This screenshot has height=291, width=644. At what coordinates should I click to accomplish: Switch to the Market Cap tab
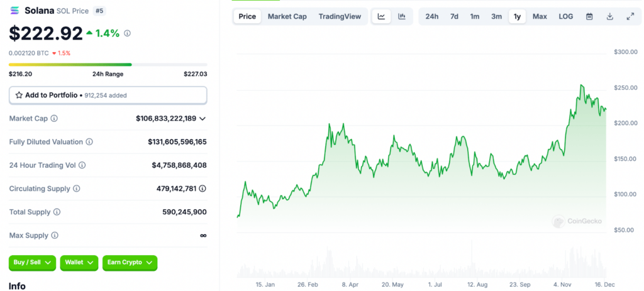point(287,16)
